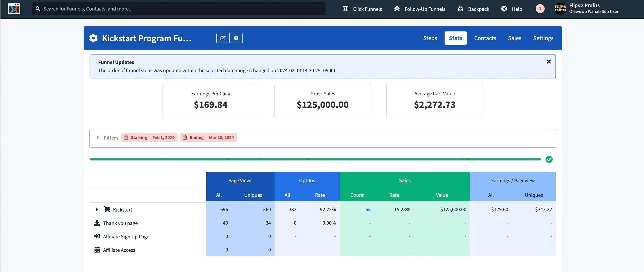This screenshot has width=644, height=272.
Task: Click the funnel settings gear icon
Action: [x=93, y=38]
